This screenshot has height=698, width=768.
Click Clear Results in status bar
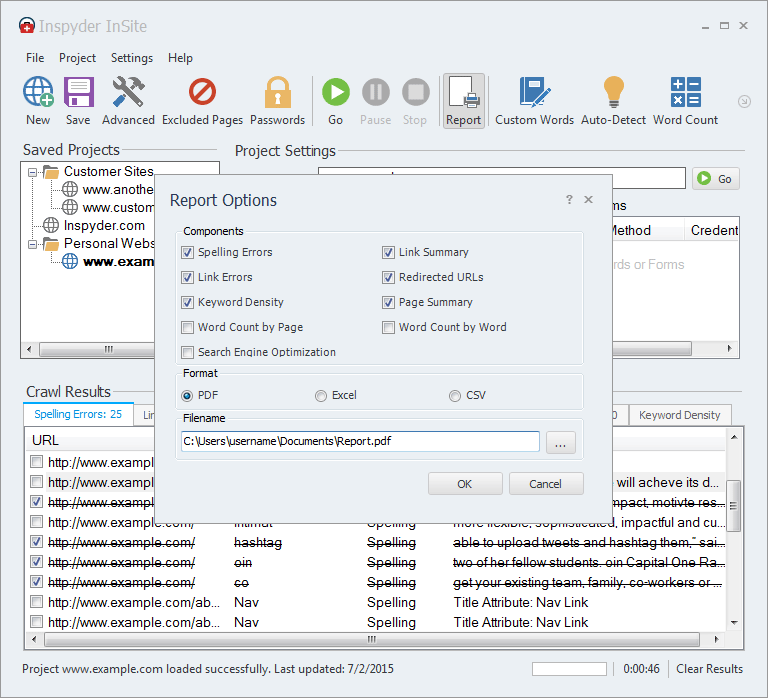tap(709, 669)
